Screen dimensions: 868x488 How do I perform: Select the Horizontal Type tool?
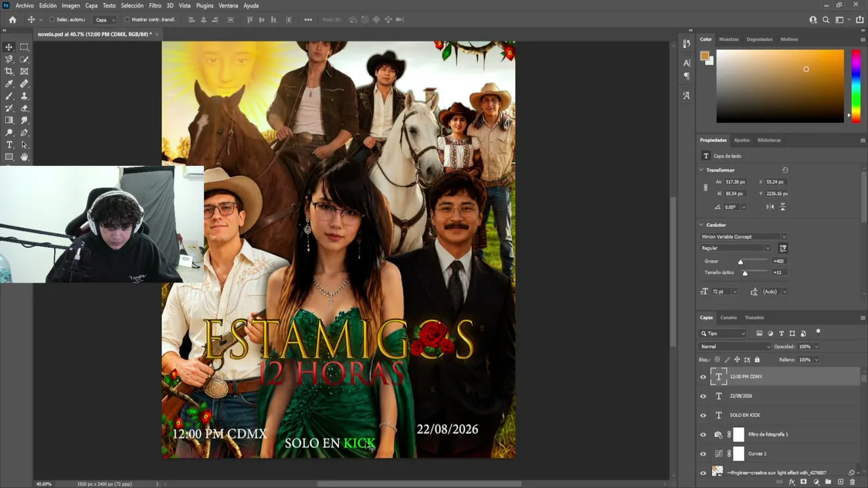coord(9,145)
